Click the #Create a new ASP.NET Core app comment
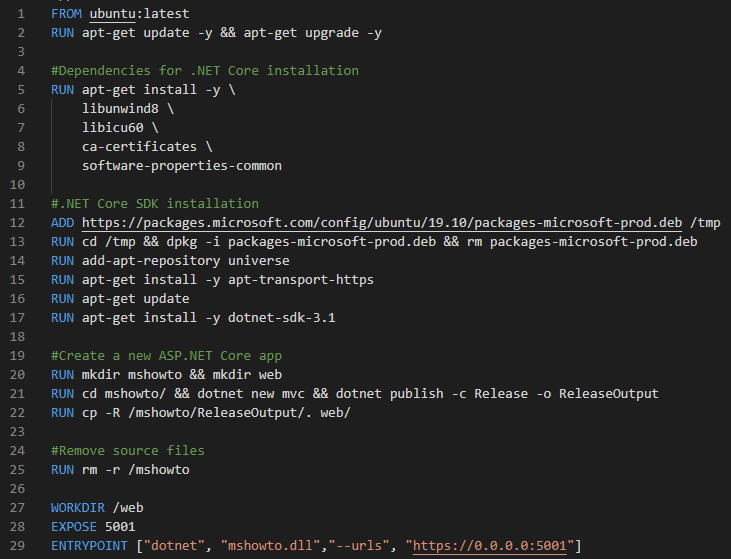The height and width of the screenshot is (559, 731). (x=166, y=356)
